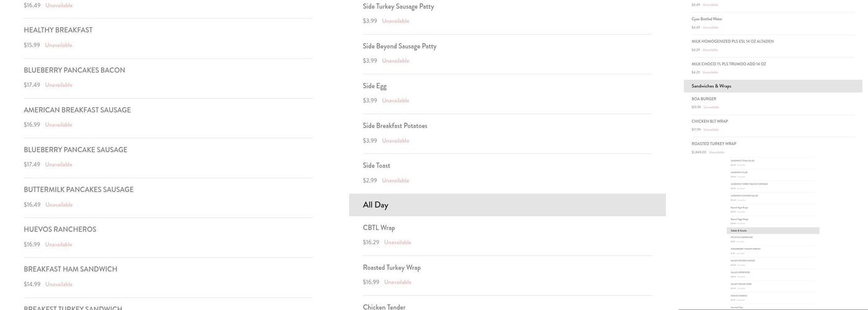Choose Side Beyond Sausage Patty
This screenshot has height=310, width=868.
[x=400, y=46]
